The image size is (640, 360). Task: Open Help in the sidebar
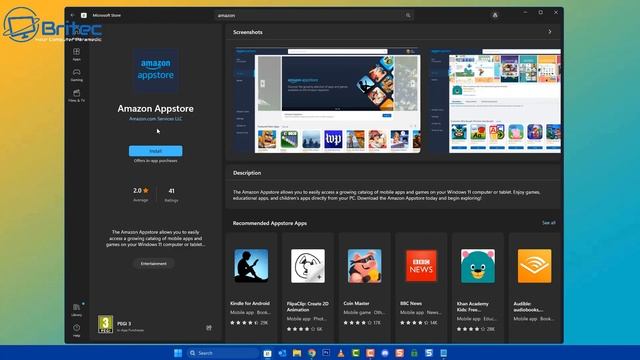coord(76,330)
